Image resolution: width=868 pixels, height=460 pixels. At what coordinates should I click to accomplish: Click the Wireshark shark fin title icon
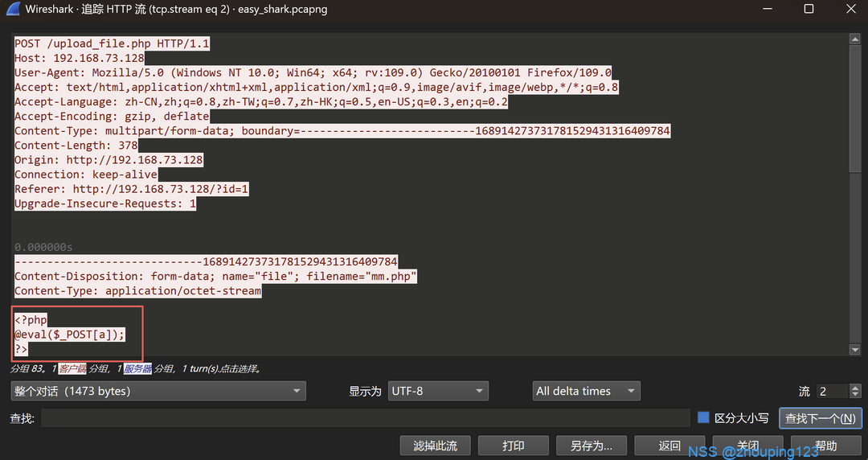pyautogui.click(x=13, y=10)
